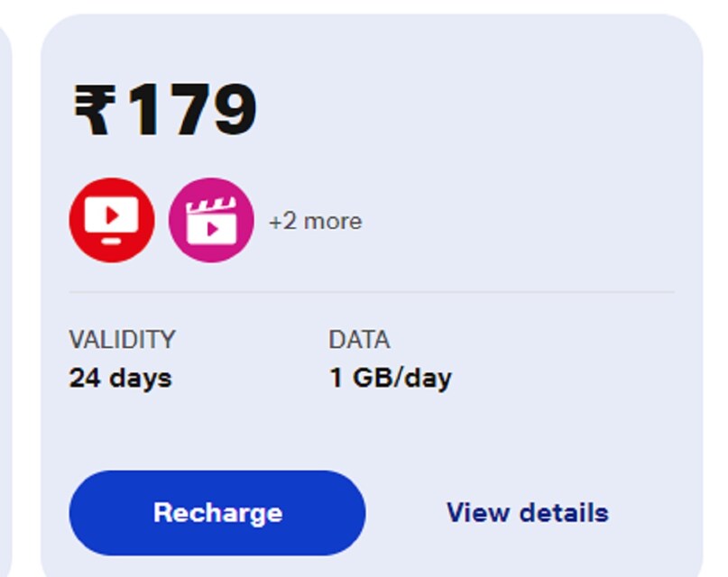Click the small play symbol in JioCinema icon

click(x=213, y=229)
